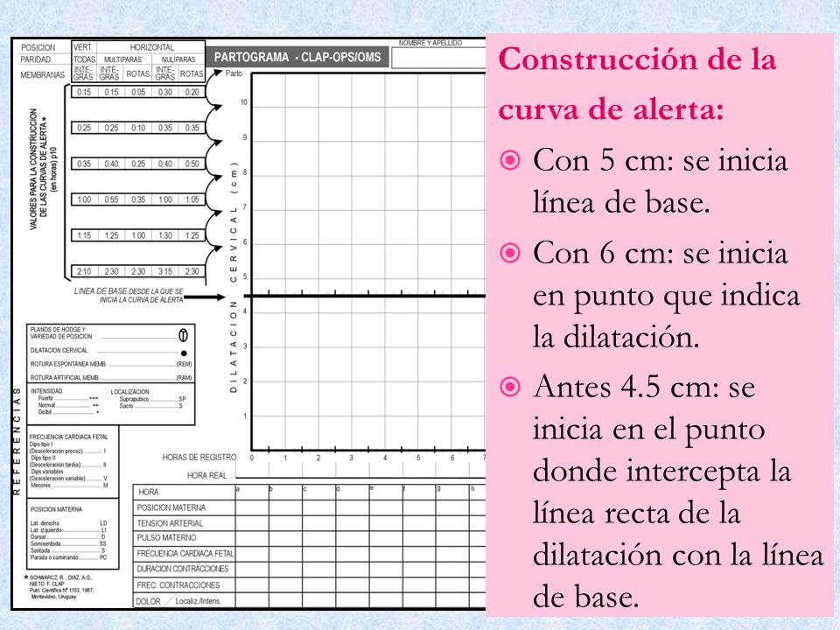Click the "NULIPARAS" column header
The height and width of the screenshot is (630, 840).
[x=178, y=59]
